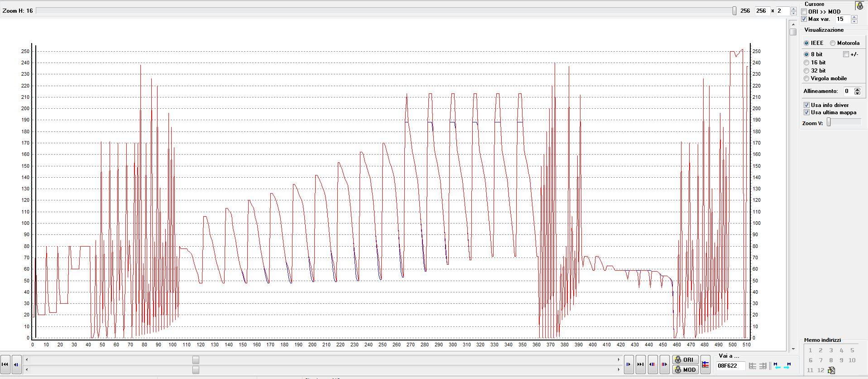The image size is (868, 379).
Task: Click the multiplier field showing 2
Action: (x=782, y=10)
